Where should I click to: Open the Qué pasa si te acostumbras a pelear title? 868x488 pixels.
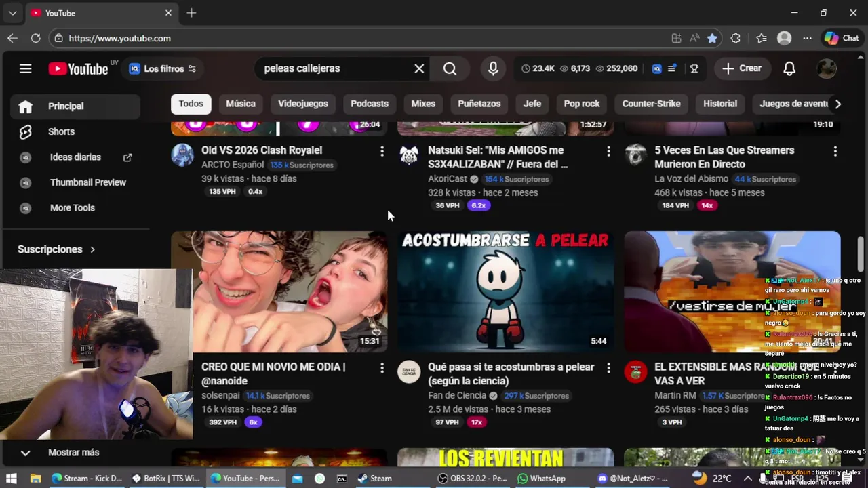(x=511, y=374)
